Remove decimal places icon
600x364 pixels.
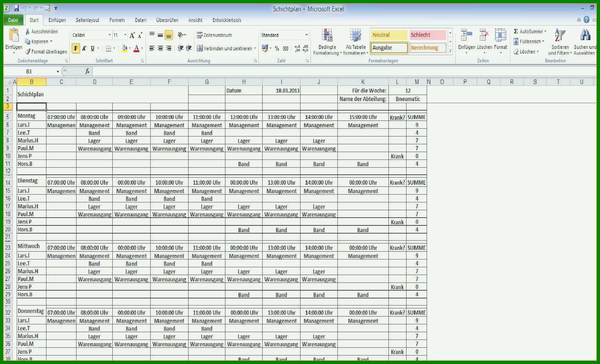305,49
